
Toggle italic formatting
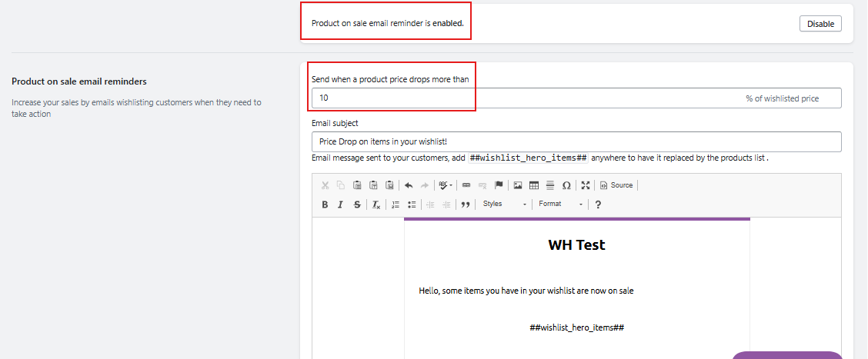coord(341,204)
